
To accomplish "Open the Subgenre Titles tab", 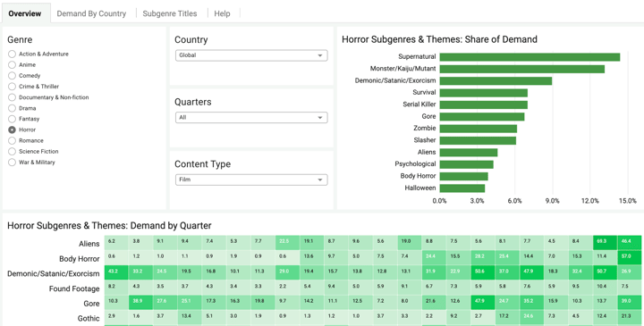I will click(x=170, y=13).
